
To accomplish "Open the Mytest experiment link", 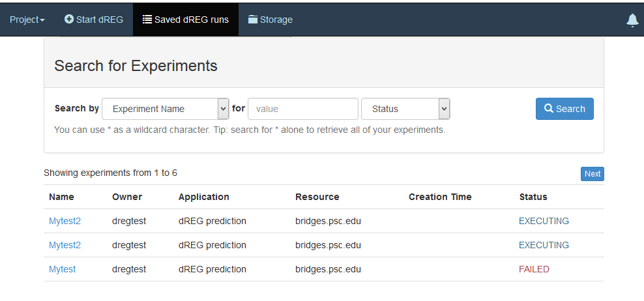I will click(63, 269).
